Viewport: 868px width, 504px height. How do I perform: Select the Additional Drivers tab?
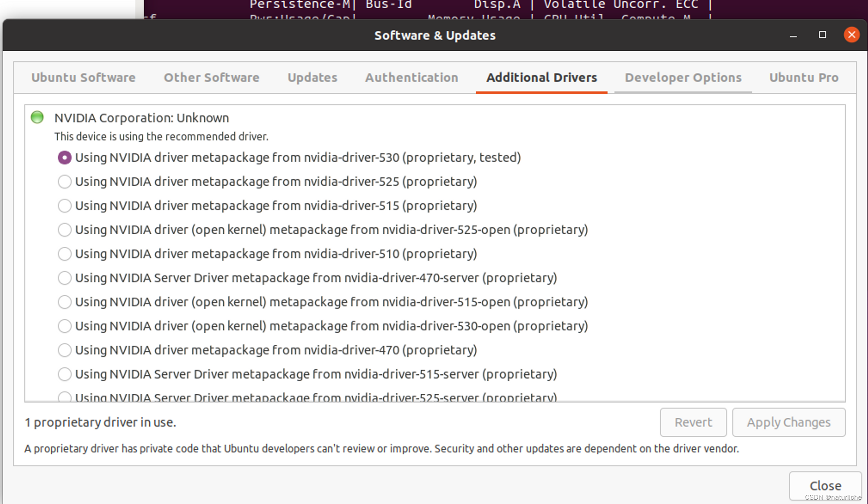pyautogui.click(x=542, y=78)
